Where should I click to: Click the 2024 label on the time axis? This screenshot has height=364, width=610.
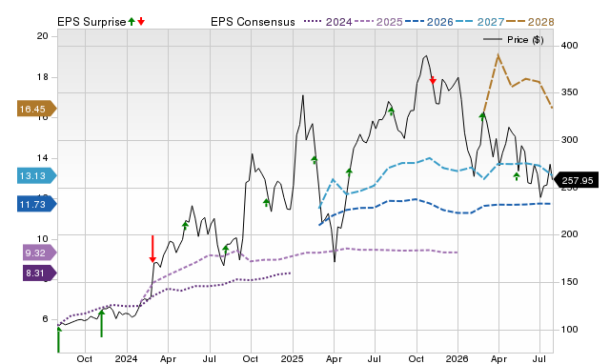(126, 358)
